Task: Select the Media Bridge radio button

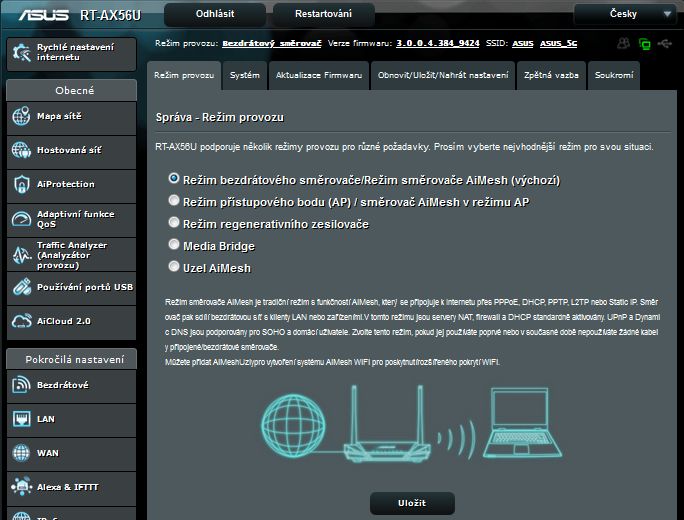Action: (x=174, y=245)
